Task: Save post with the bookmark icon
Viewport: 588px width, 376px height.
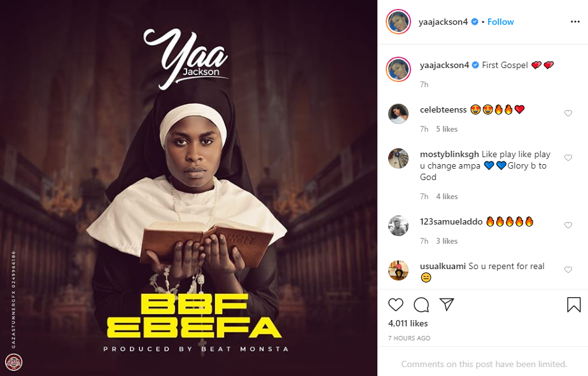Action: 574,305
